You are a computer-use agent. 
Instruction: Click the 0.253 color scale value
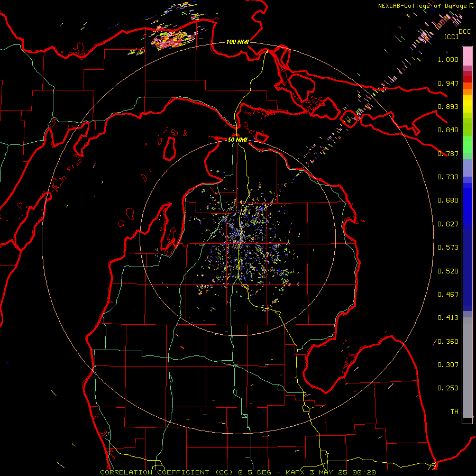point(448,388)
